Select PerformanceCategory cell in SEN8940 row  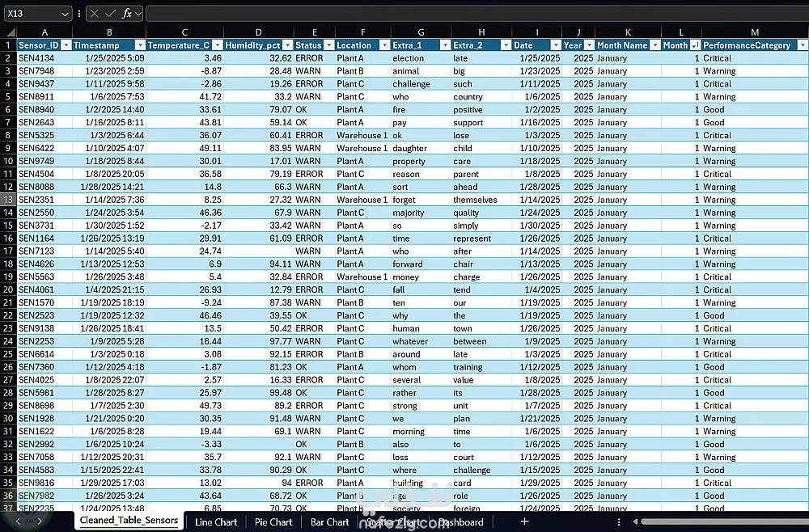pos(755,109)
